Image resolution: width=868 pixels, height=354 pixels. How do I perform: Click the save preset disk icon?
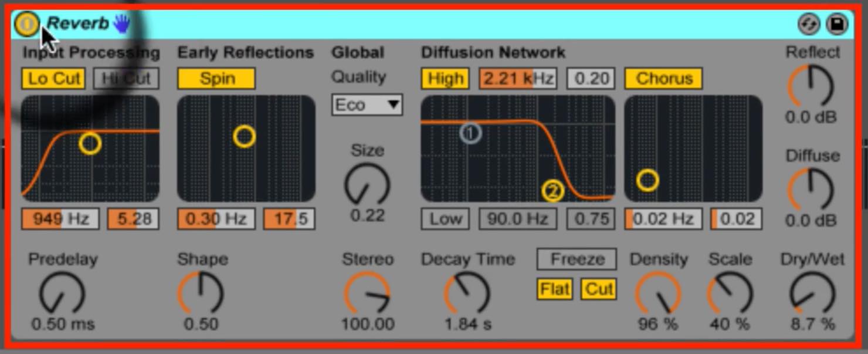837,24
